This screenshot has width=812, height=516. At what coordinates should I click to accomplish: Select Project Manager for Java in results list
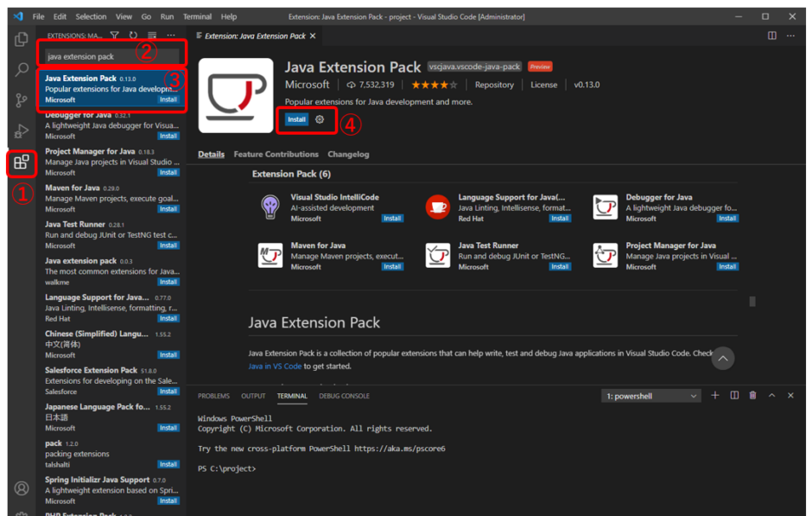point(111,162)
